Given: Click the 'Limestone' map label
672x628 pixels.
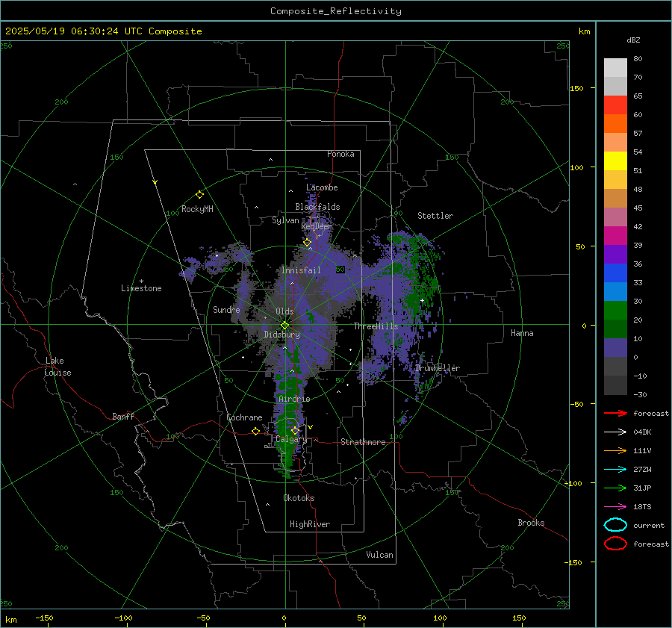Looking at the screenshot, I should (141, 288).
